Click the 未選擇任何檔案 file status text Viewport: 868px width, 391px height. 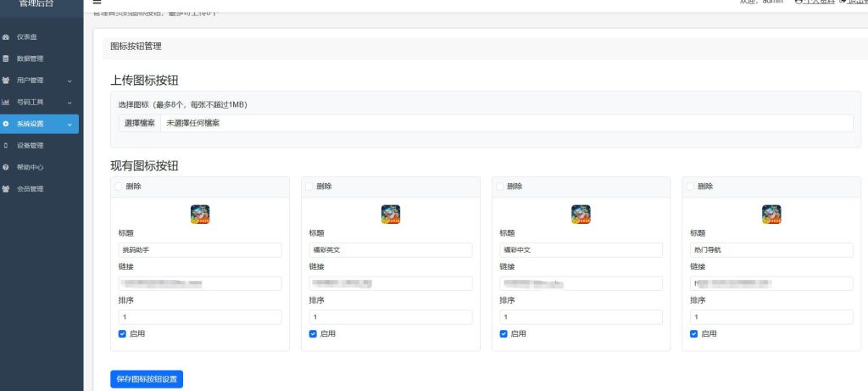pos(192,124)
